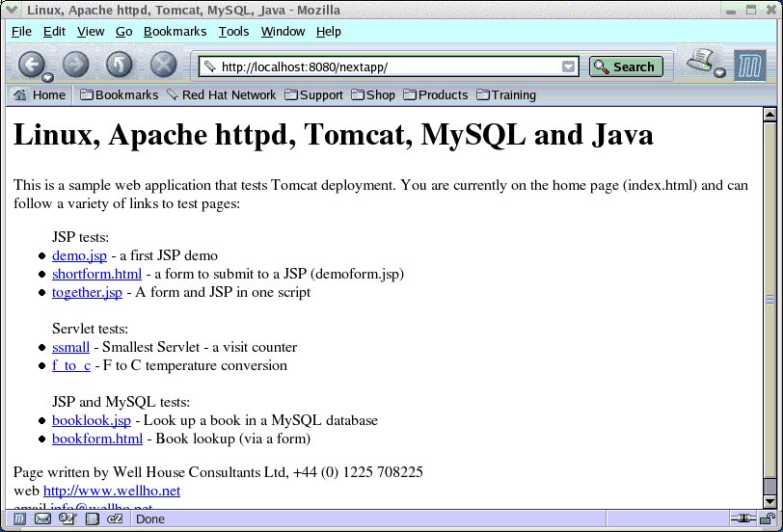Open Address Book from the status bar icon
Image resolution: width=783 pixels, height=532 pixels.
pos(92,519)
